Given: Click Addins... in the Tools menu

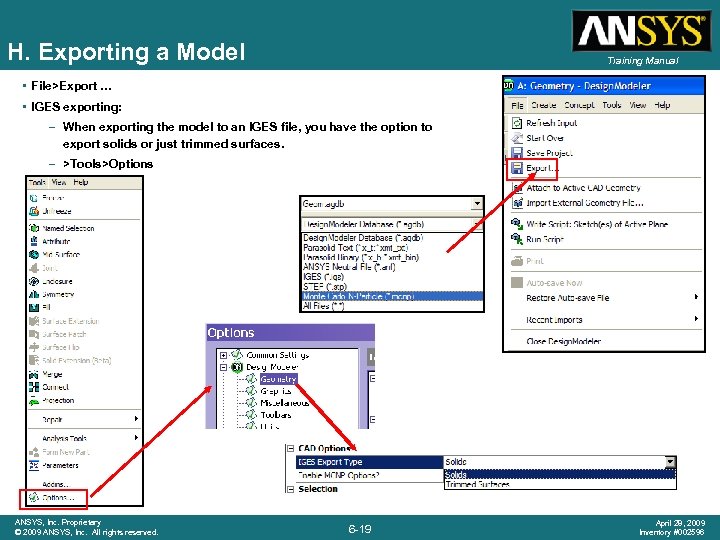Looking at the screenshot, I should point(56,484).
